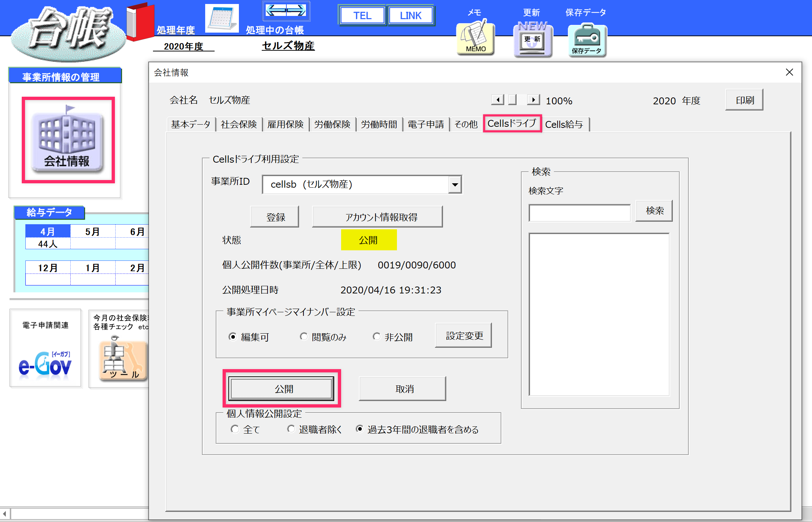This screenshot has width=812, height=522.
Task: Click アカウント情報取得 button
Action: 377,217
